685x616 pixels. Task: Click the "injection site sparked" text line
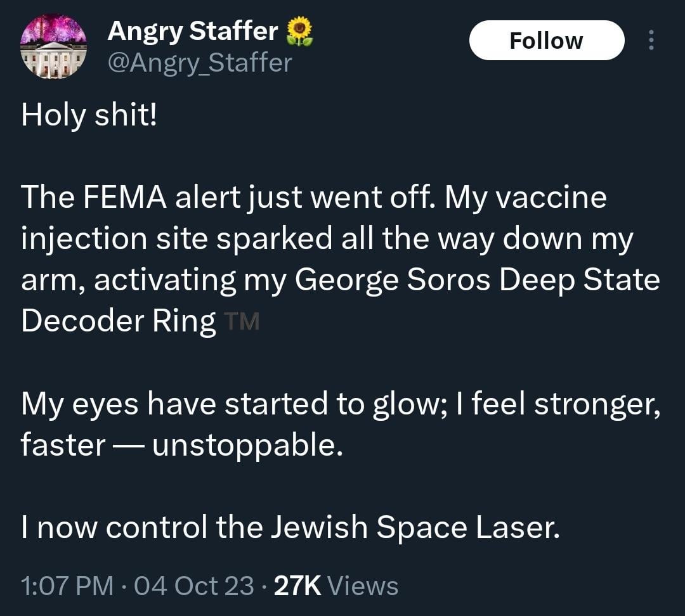click(176, 239)
